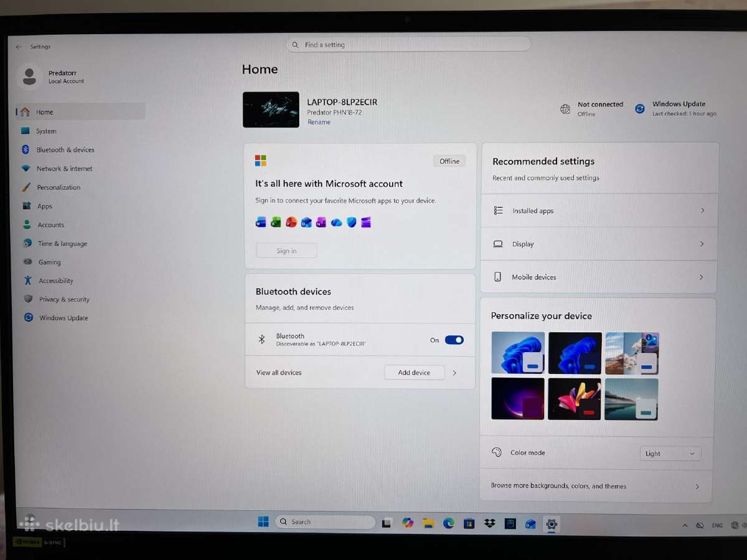
Task: Click the Offline status badge
Action: pyautogui.click(x=449, y=161)
